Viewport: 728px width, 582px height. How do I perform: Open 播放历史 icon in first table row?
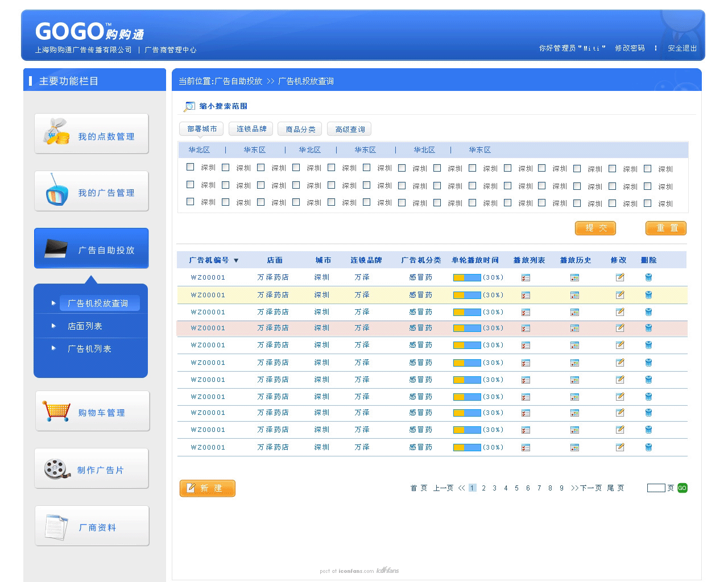point(574,277)
